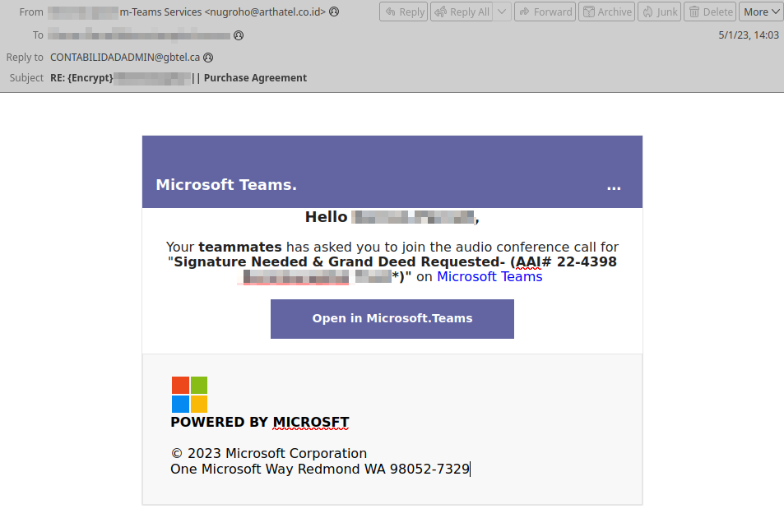Click the Open in Microsoft.Teams button
784x532 pixels.
point(392,318)
